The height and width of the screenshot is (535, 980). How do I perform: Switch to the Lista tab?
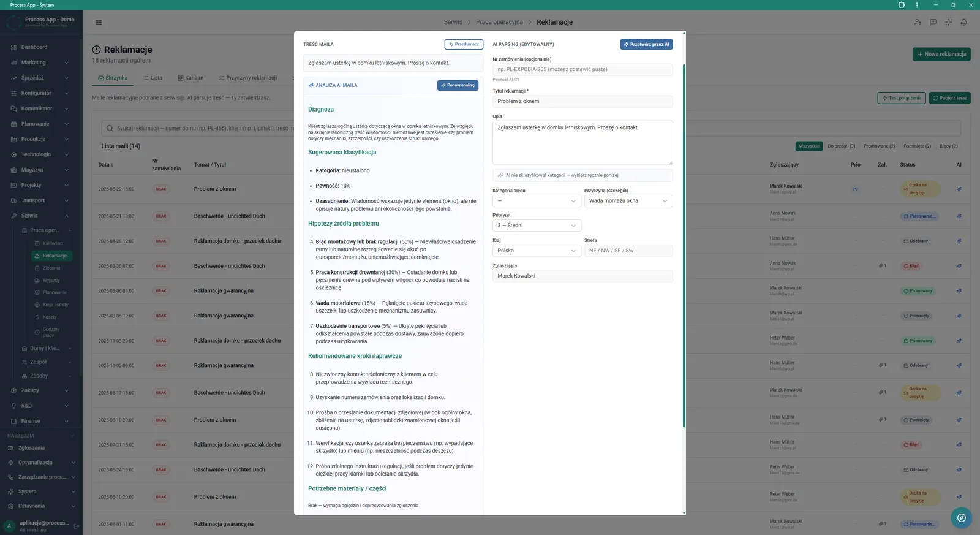click(x=153, y=78)
